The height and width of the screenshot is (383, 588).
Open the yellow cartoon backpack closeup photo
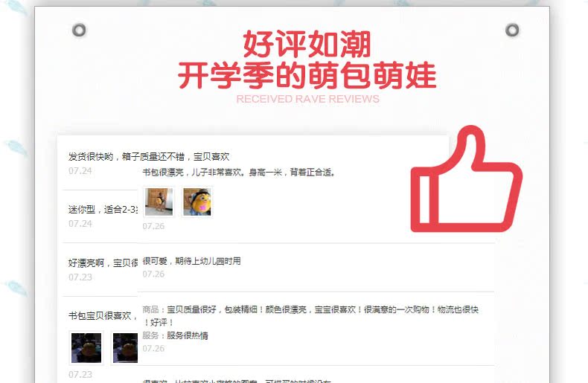[197, 202]
